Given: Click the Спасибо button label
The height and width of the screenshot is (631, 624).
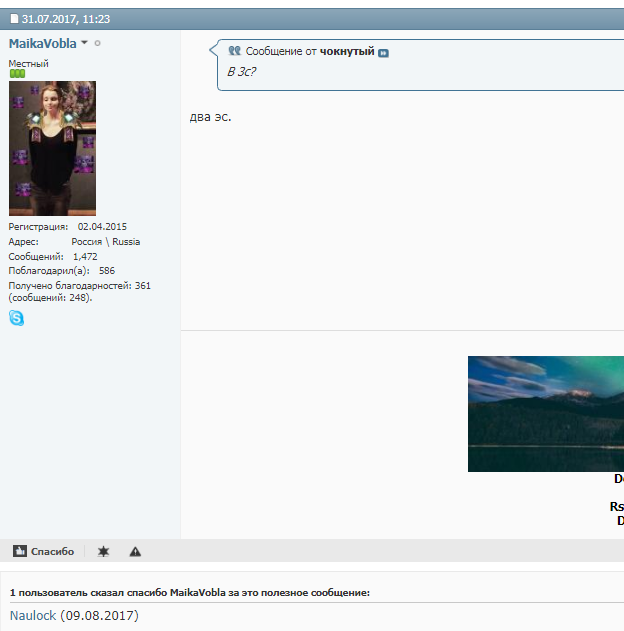Looking at the screenshot, I should click(x=52, y=551).
